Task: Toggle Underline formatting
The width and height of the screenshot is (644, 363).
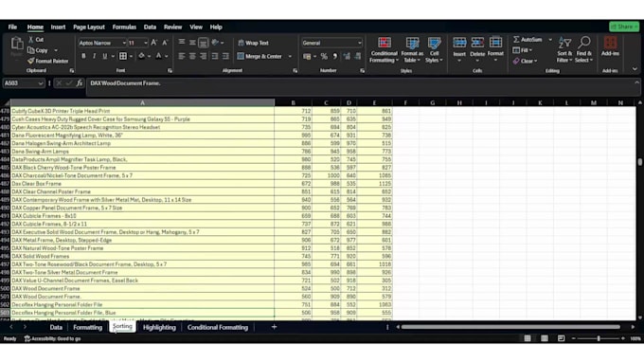Action: pyautogui.click(x=105, y=56)
